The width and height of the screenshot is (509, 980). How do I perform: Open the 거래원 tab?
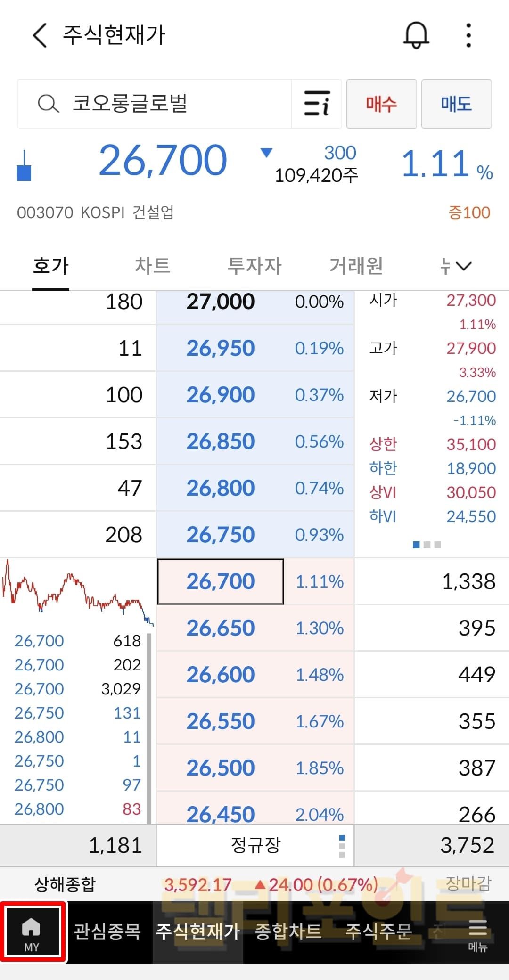(356, 266)
